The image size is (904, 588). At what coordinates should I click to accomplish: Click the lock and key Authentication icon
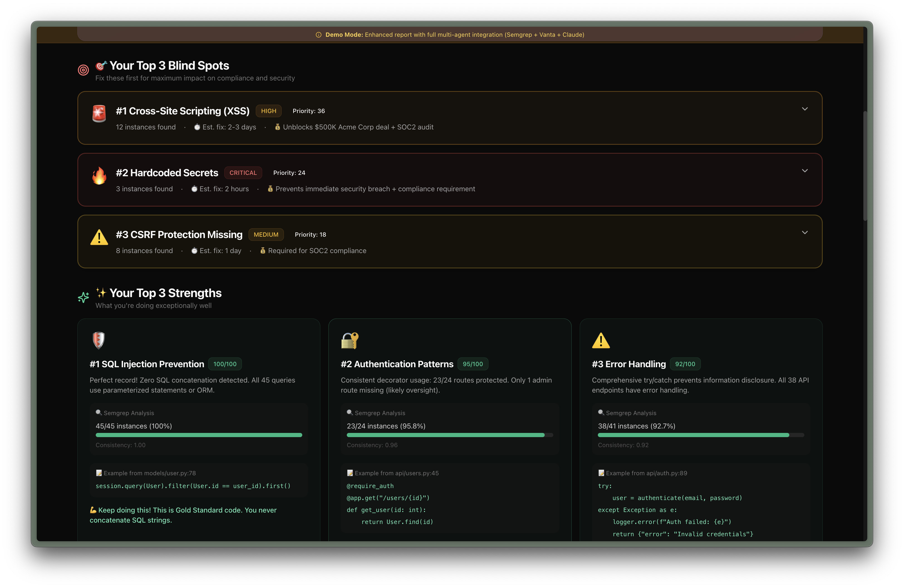coord(350,340)
